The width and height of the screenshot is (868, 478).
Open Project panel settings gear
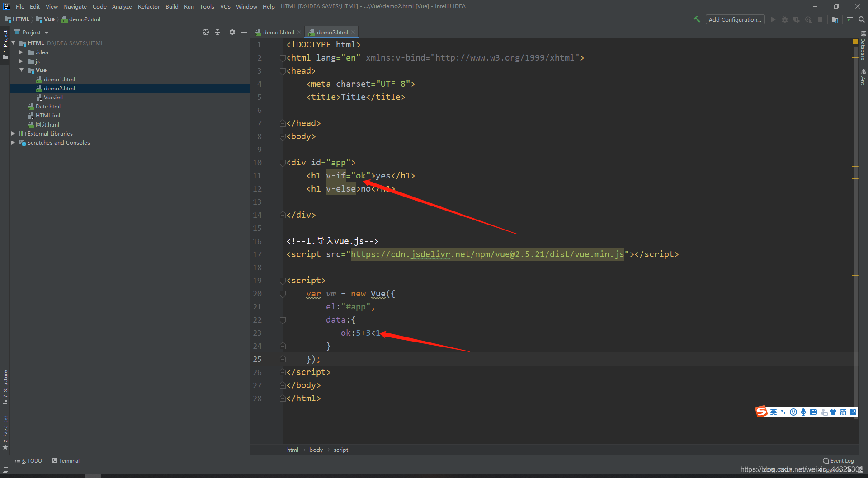point(232,32)
